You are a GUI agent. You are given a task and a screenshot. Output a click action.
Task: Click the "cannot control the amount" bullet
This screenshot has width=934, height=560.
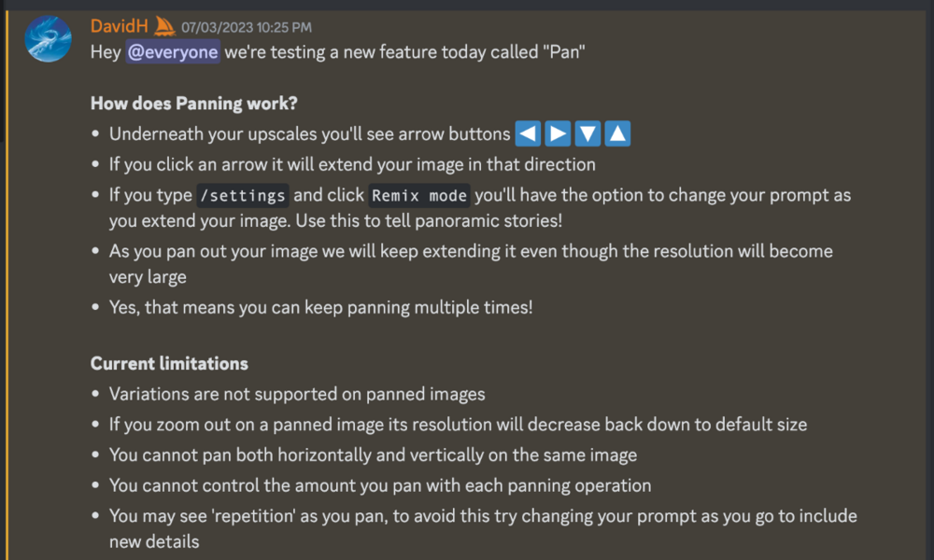coord(380,485)
